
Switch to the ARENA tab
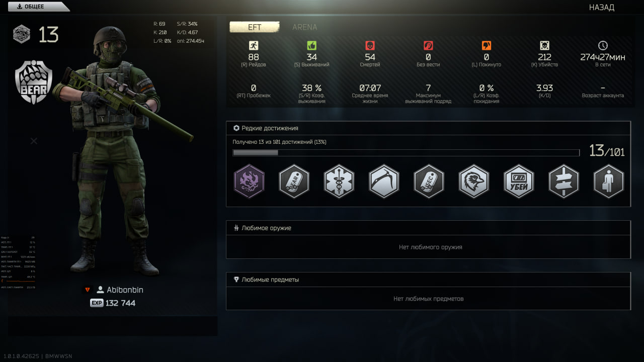305,27
